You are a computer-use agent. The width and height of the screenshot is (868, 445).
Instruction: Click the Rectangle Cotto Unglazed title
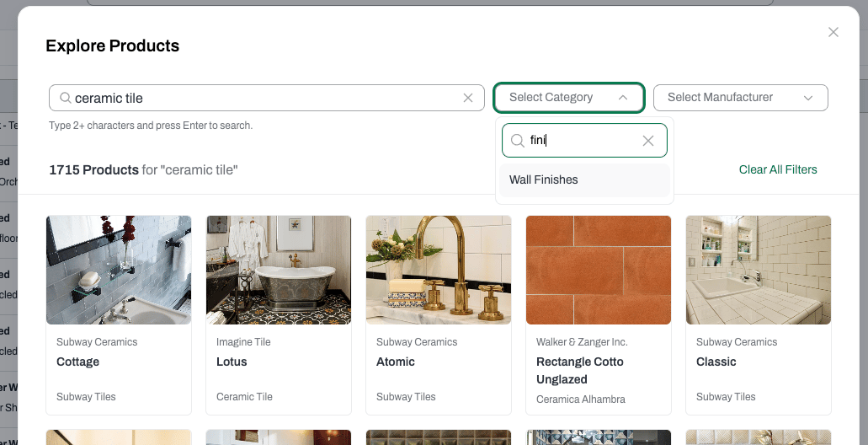click(579, 371)
